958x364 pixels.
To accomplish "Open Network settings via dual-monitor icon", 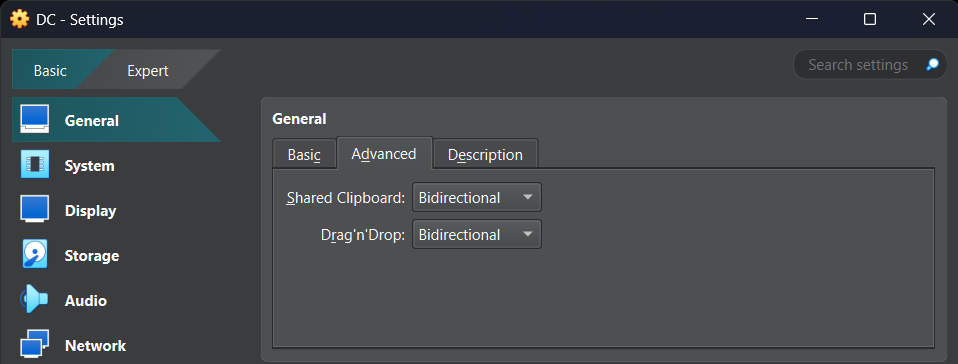I will (x=35, y=344).
